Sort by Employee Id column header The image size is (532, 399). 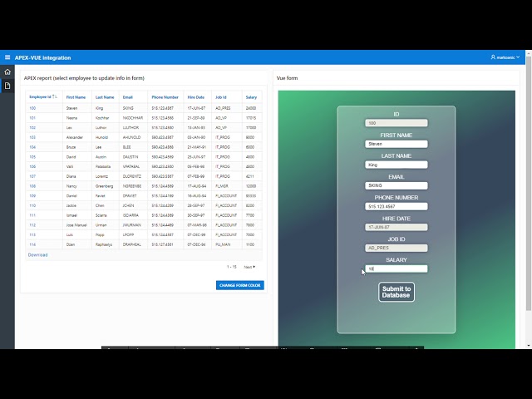click(x=41, y=97)
